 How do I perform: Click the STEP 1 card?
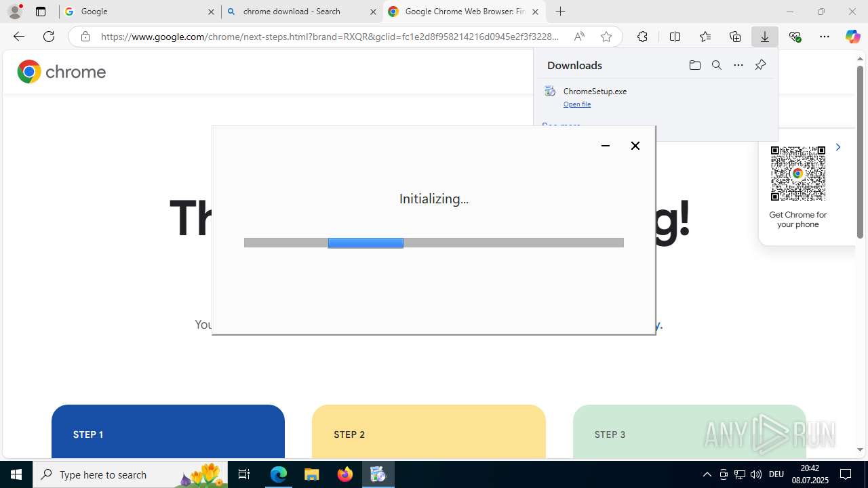coord(168,431)
